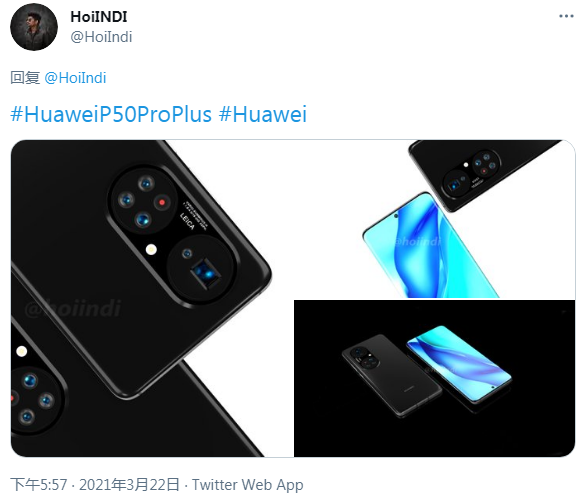Click the HoiINDI display name
This screenshot has width=586, height=495.
coord(99,17)
